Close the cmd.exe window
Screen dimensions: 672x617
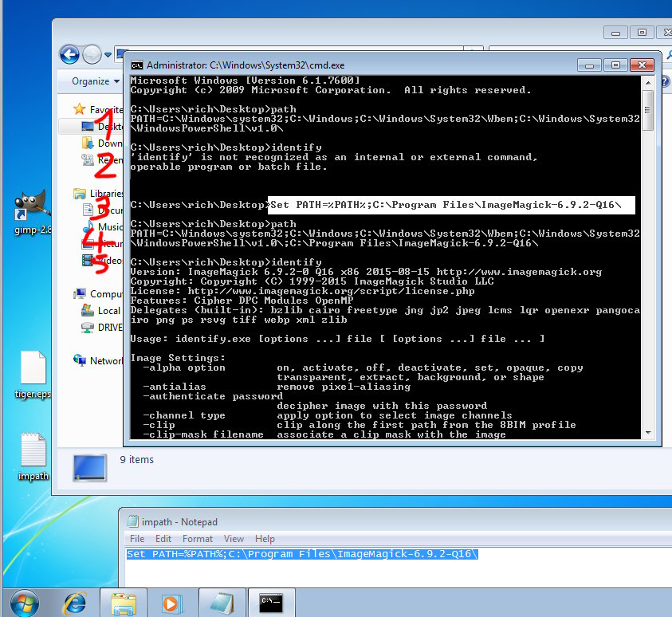tap(642, 65)
